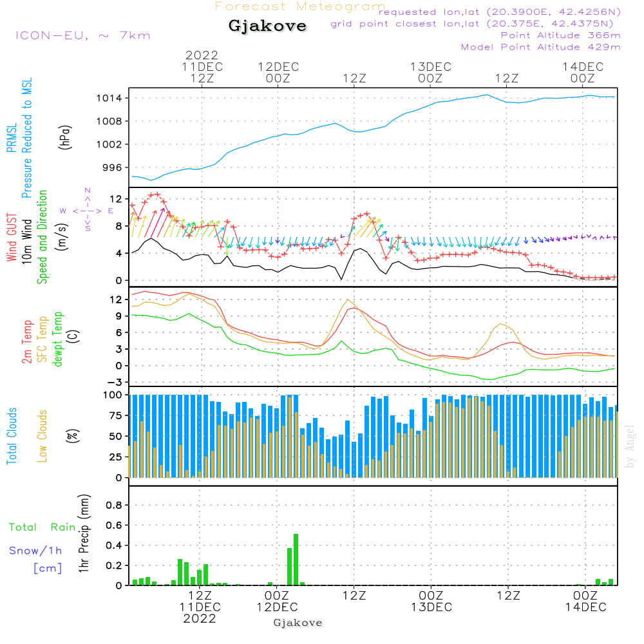Click the 0.8 precipitation axis value
Screen dimensions: 644x644
click(x=114, y=505)
